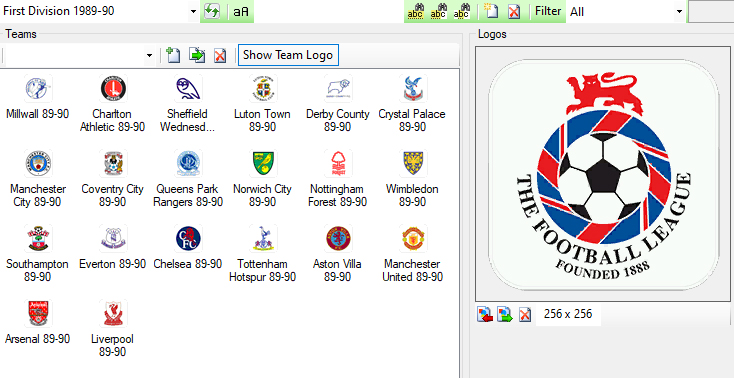Select the Charlton Athletic 89-90 team

112,103
